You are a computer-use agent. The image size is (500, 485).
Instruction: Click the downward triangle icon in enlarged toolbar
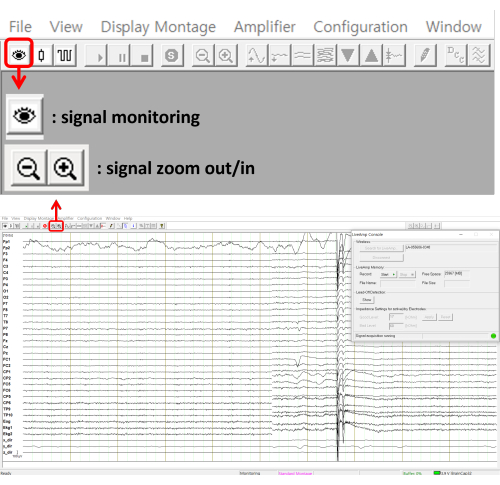pos(347,55)
